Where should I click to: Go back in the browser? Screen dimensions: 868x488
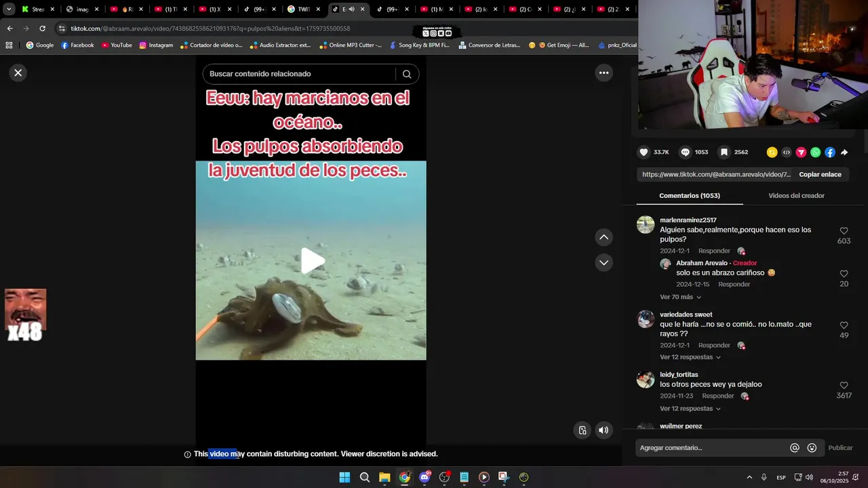(x=9, y=28)
